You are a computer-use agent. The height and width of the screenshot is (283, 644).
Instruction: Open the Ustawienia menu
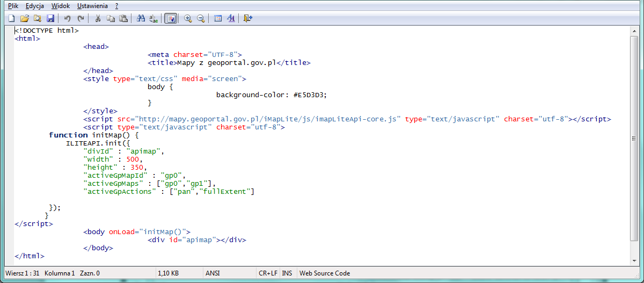click(92, 6)
